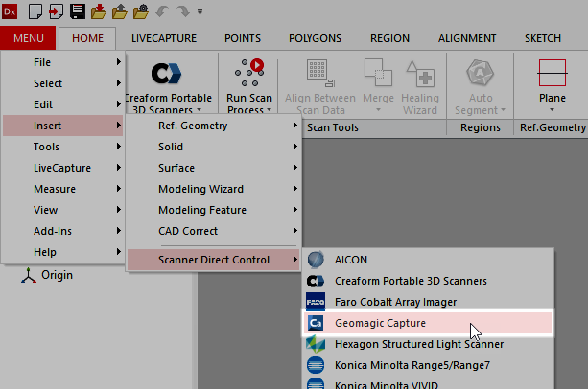This screenshot has height=389, width=588.
Task: Click the Hexagon scanner logo icon
Action: 316,344
